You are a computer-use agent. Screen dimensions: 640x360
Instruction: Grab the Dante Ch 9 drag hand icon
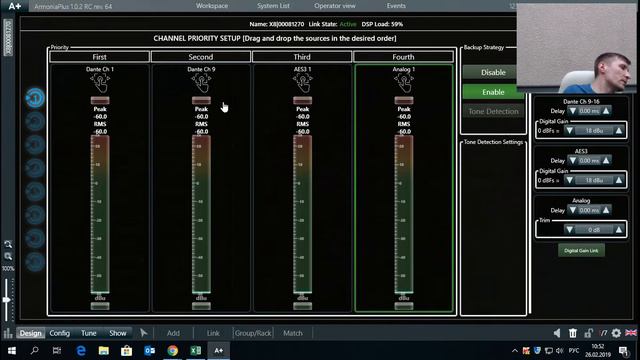click(201, 83)
